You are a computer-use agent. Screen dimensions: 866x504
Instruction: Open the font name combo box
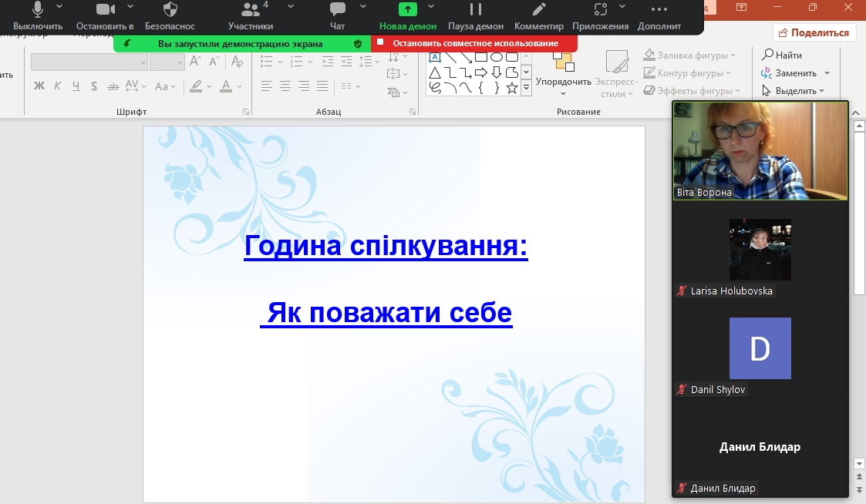[x=89, y=62]
